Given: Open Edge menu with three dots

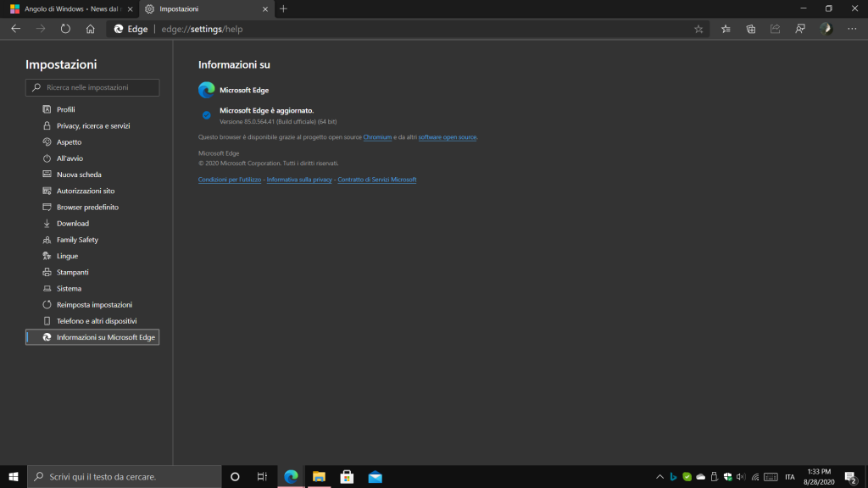Looking at the screenshot, I should 852,29.
